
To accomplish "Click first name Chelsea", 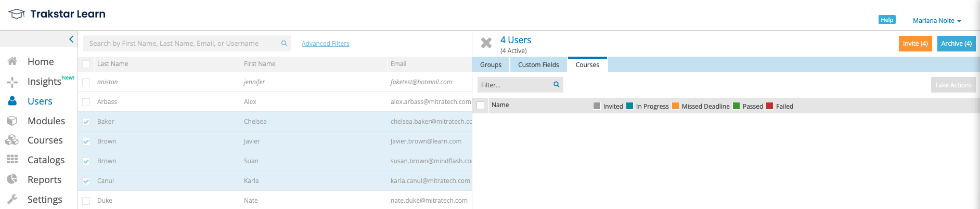I will pos(255,122).
